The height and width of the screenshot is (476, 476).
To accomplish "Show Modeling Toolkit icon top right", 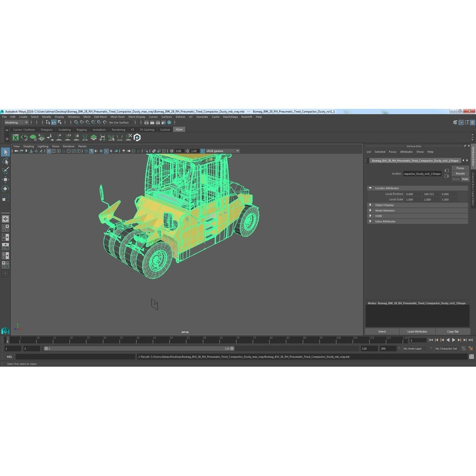I will [455, 123].
